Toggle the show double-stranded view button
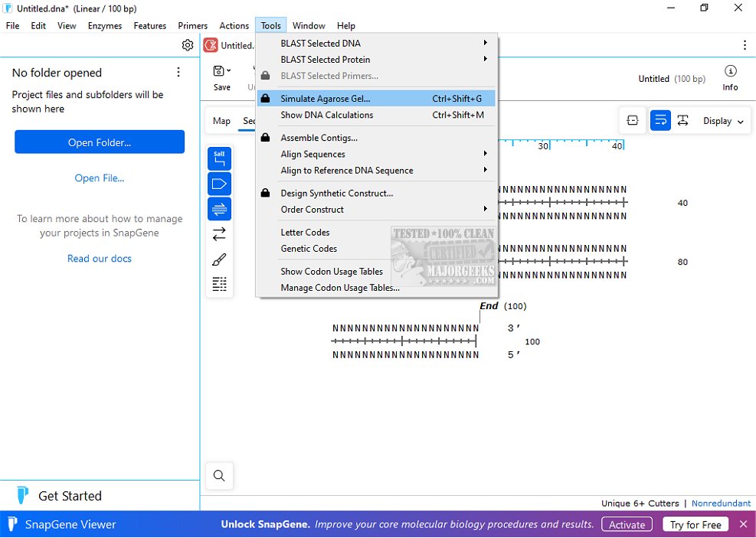Screen dimensions: 756x538 pyautogui.click(x=219, y=209)
